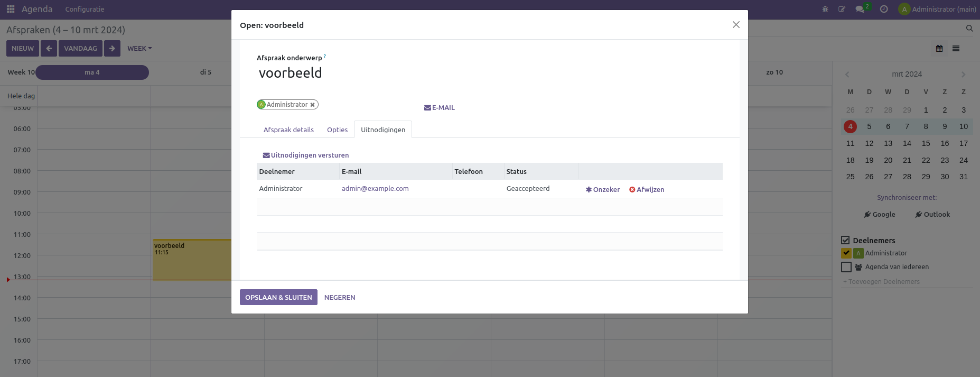
Task: Switch to list view icon
Action: [x=956, y=49]
